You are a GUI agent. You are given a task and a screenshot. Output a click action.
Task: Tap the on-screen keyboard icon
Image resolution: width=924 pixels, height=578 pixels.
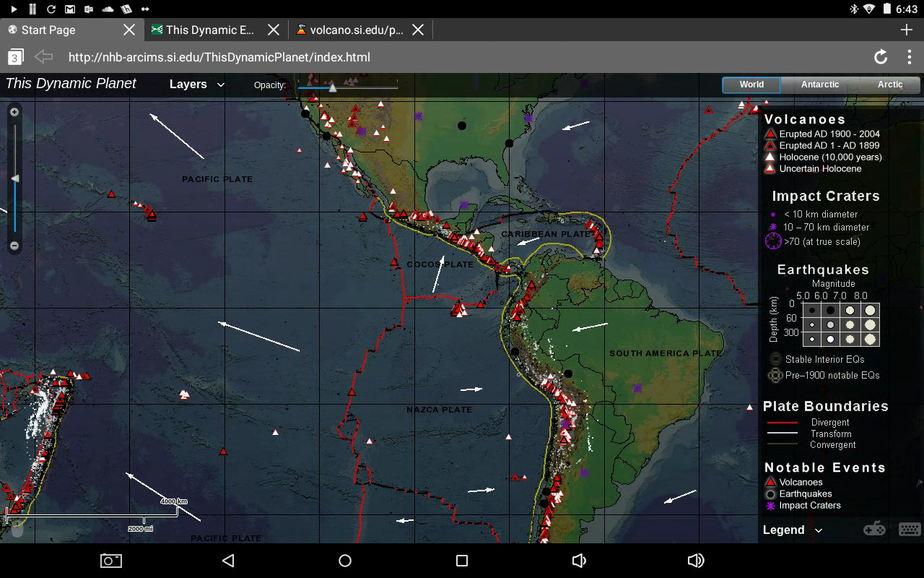tap(910, 530)
